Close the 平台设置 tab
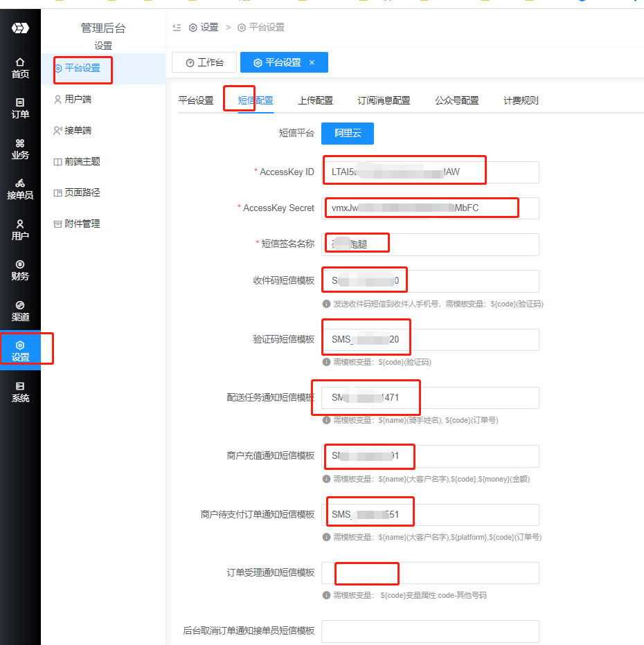 click(x=312, y=62)
